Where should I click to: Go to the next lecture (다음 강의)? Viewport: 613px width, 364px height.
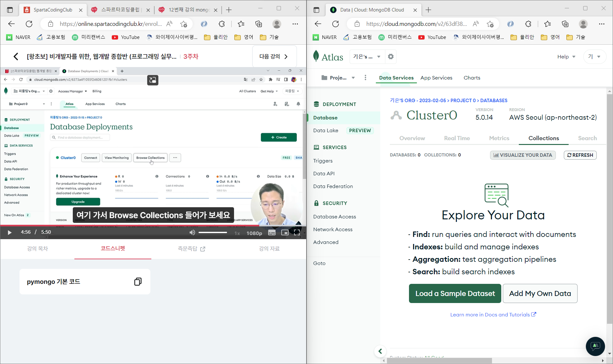(x=274, y=57)
